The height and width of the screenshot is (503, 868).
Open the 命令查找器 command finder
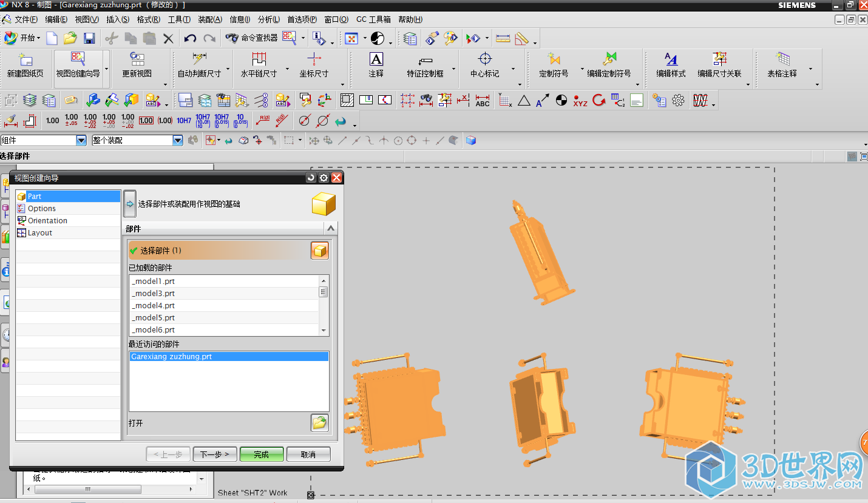click(251, 38)
